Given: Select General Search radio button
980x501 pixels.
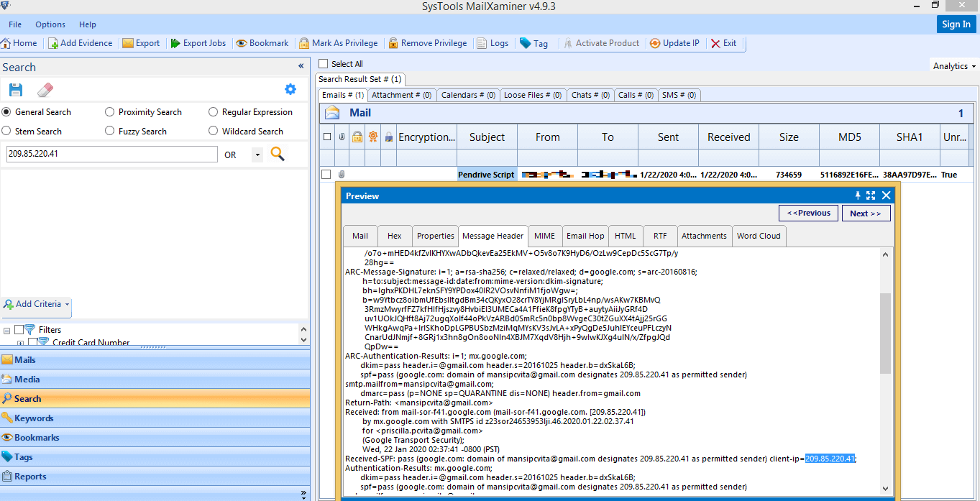Looking at the screenshot, I should 6,112.
